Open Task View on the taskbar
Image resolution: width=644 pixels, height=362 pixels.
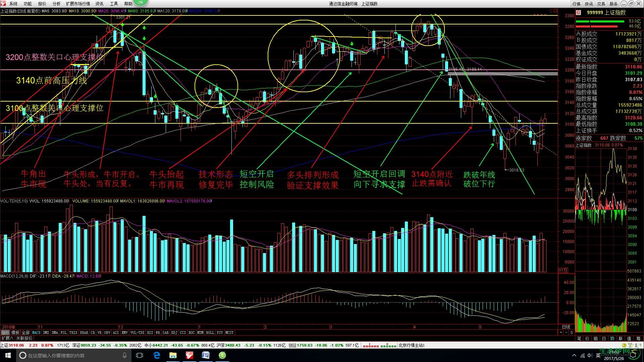140,355
